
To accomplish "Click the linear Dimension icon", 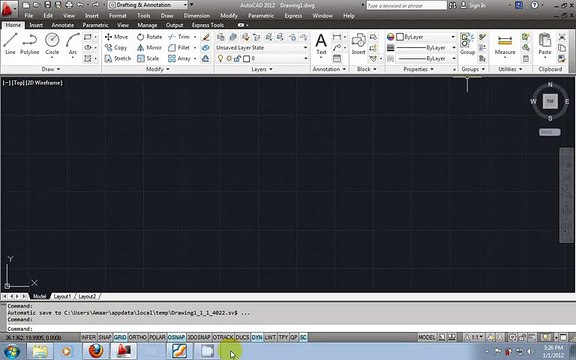I will coord(336,37).
